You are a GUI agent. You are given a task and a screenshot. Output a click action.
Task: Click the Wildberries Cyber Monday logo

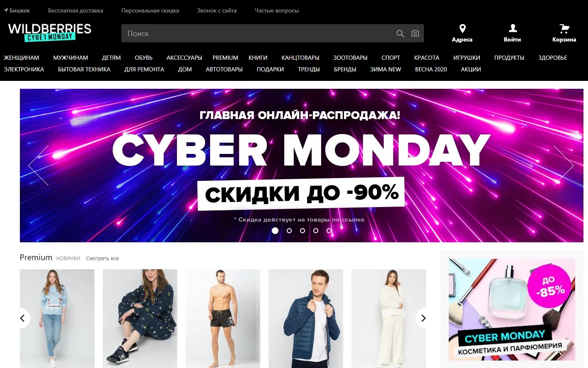pyautogui.click(x=50, y=32)
